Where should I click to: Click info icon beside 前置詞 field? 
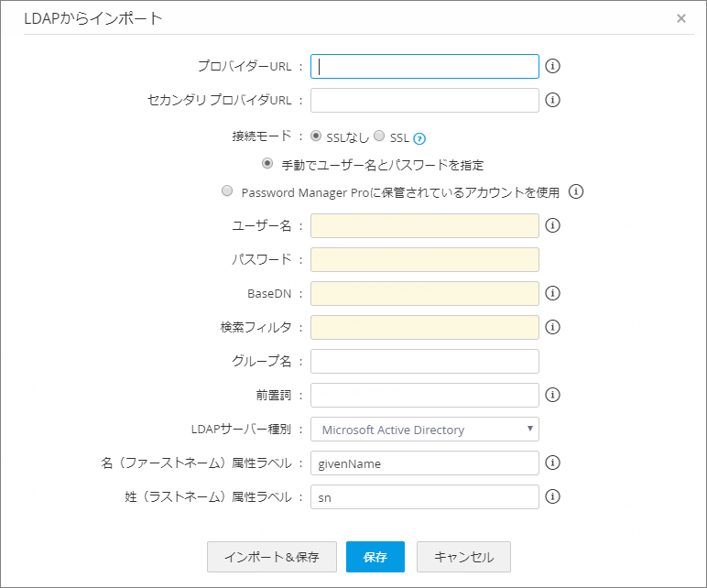553,395
